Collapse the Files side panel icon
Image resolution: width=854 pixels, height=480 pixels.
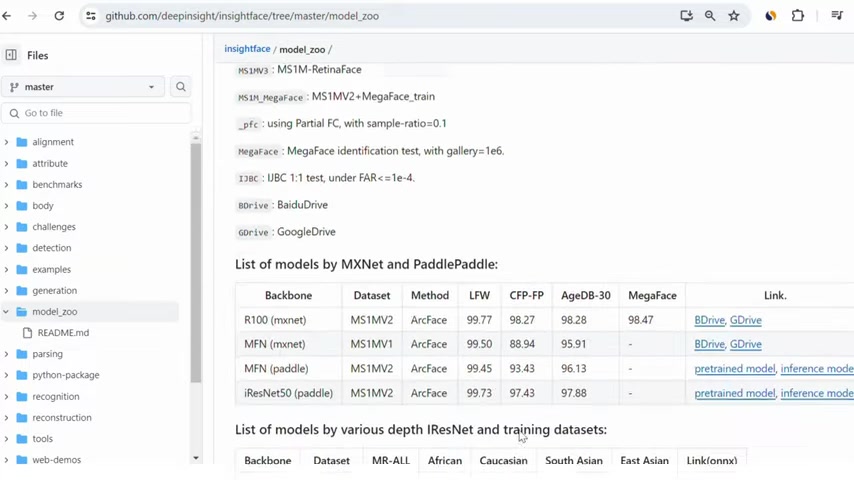(11, 55)
